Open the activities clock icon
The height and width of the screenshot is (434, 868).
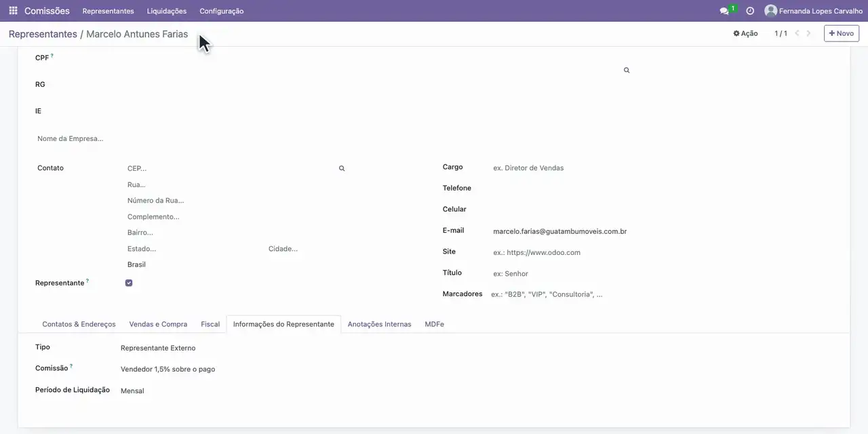point(750,11)
